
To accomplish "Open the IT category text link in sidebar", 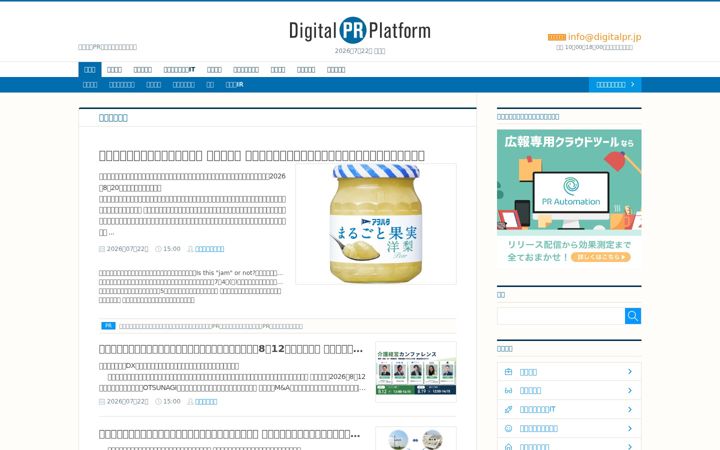I will click(x=537, y=410).
